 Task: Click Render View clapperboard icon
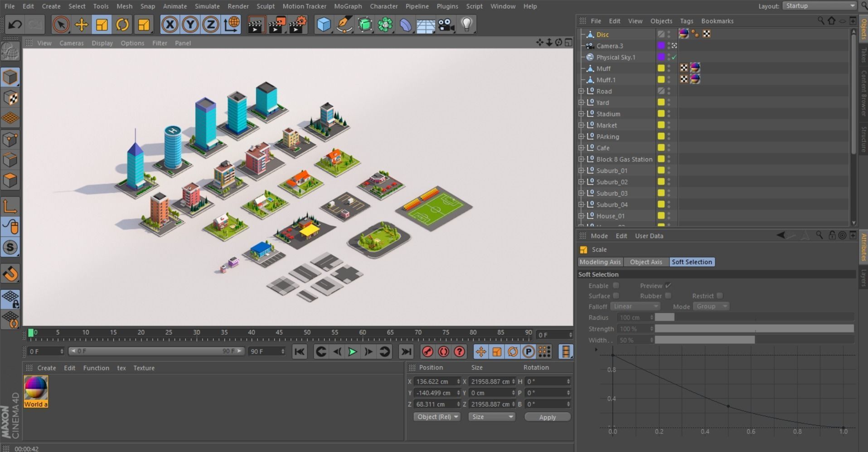[256, 24]
